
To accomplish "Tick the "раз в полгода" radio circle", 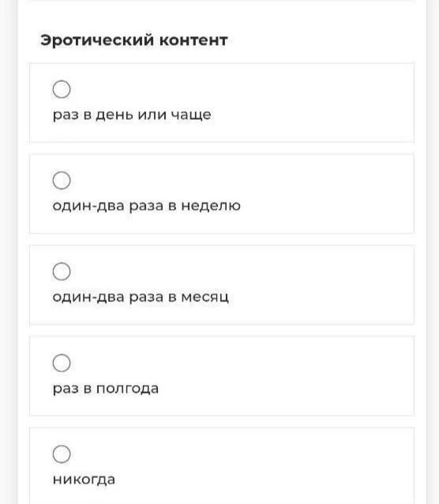I will pyautogui.click(x=62, y=363).
